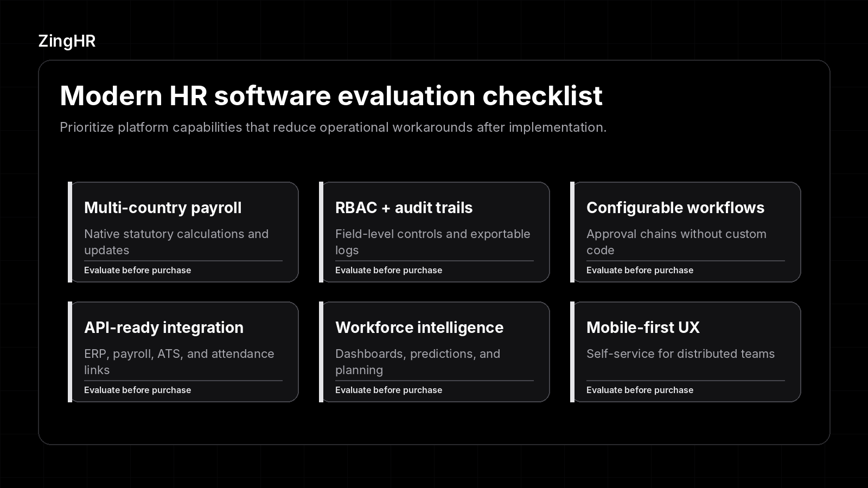This screenshot has width=868, height=488.
Task: Click the ZingHR logo text
Action: click(67, 41)
